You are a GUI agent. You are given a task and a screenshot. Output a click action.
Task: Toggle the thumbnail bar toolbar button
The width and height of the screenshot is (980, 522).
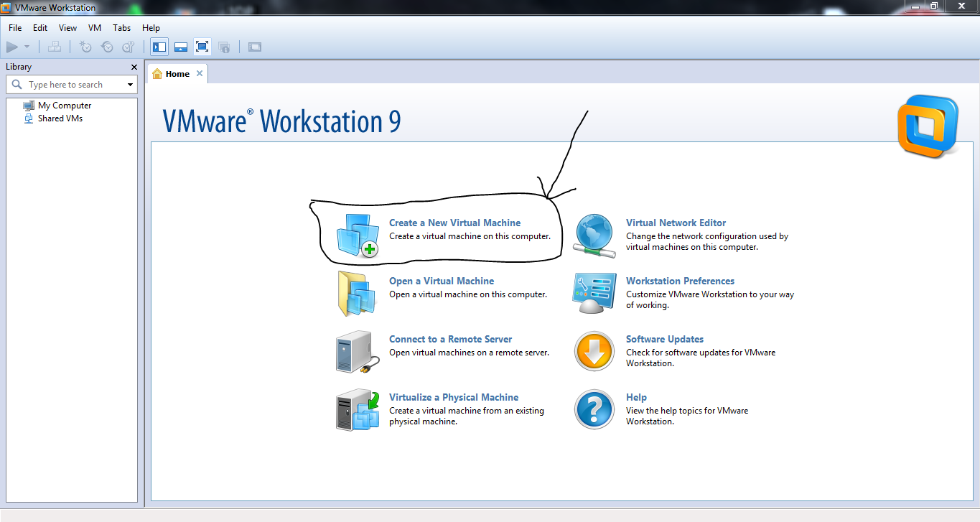pyautogui.click(x=181, y=47)
